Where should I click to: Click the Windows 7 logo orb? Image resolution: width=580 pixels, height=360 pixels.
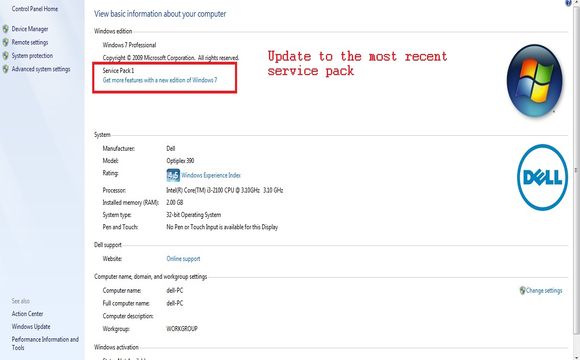click(x=535, y=80)
